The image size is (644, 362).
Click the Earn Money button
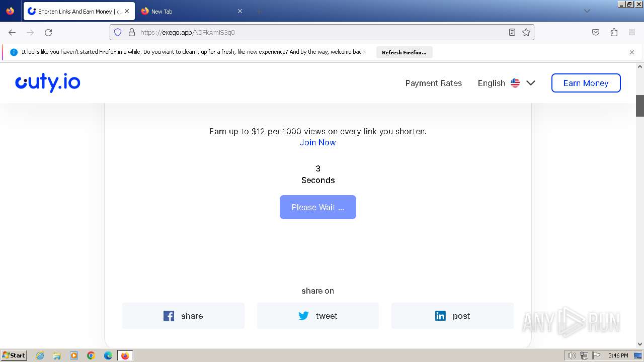[x=586, y=83]
